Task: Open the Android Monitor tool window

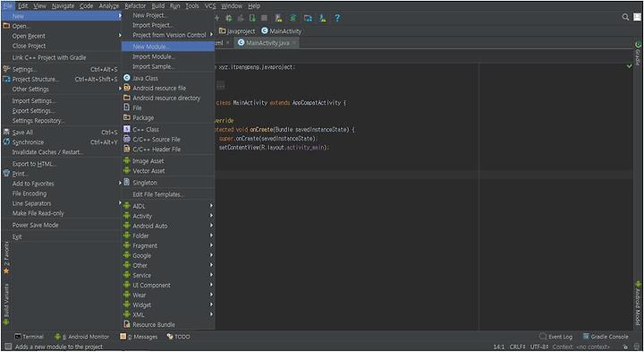Action: (81, 337)
